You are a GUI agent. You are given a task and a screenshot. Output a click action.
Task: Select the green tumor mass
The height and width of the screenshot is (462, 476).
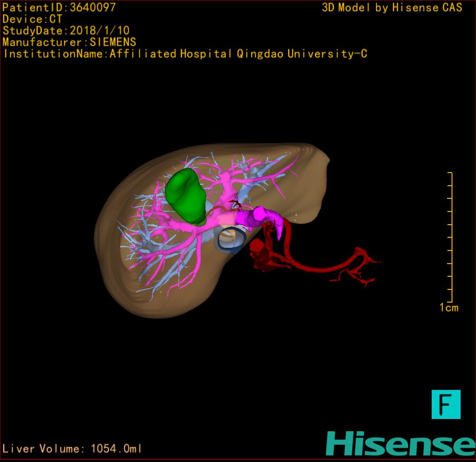pyautogui.click(x=186, y=196)
